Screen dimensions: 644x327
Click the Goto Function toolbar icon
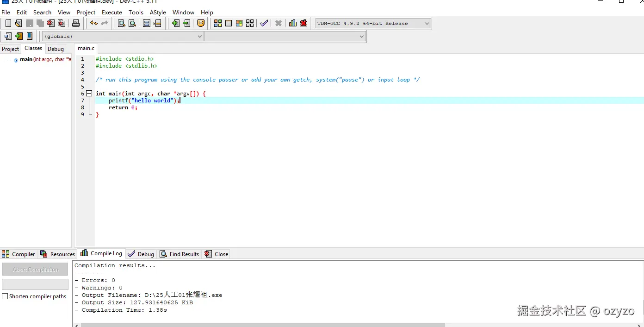pyautogui.click(x=147, y=23)
